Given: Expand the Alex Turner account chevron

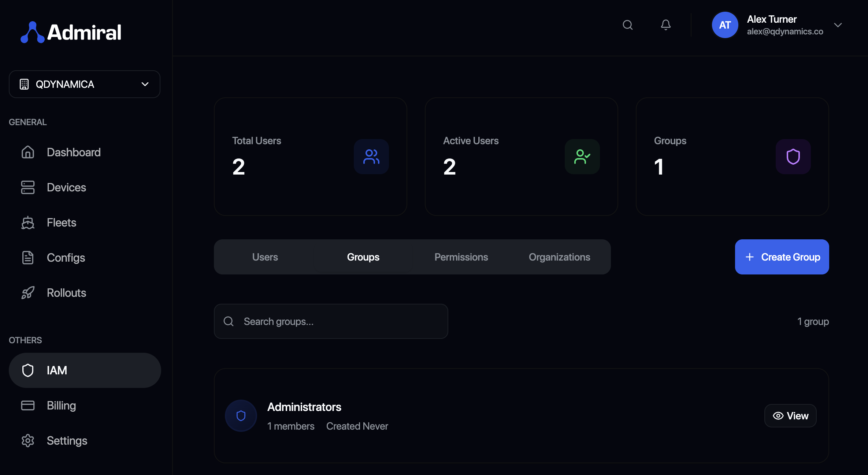Looking at the screenshot, I should [x=838, y=25].
